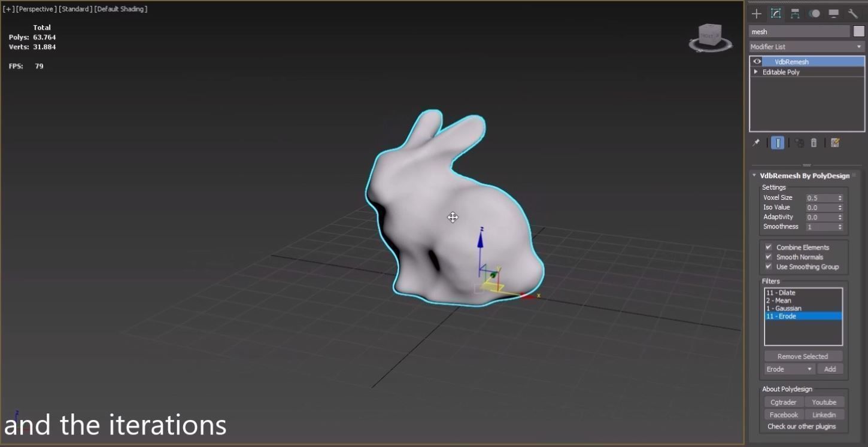Expand the Editable Poly stack entry
Image resolution: width=868 pixels, height=447 pixels.
[755, 72]
